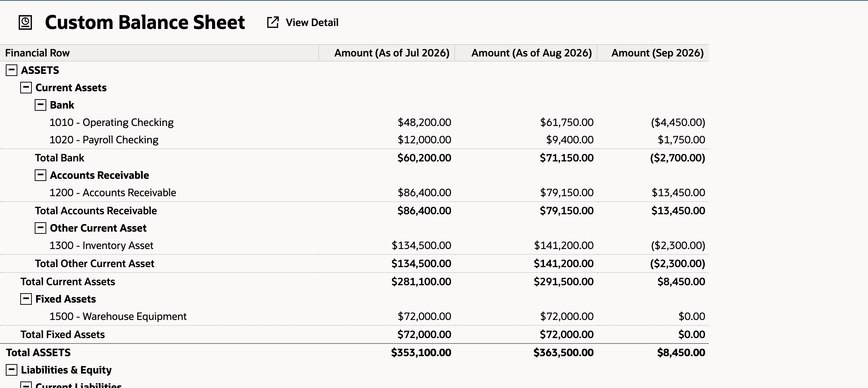Click the $71,150.00 Total Bank amount
The height and width of the screenshot is (388, 868).
coord(567,158)
